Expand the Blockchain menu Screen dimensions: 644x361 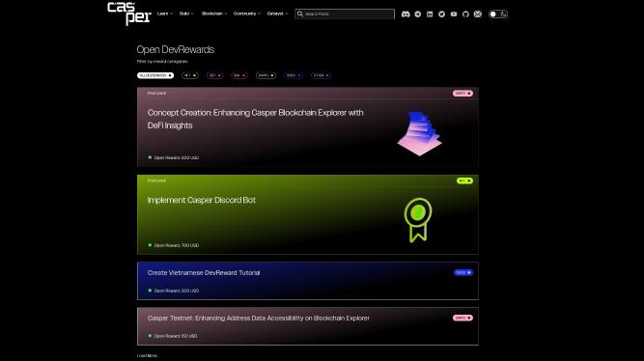(214, 14)
